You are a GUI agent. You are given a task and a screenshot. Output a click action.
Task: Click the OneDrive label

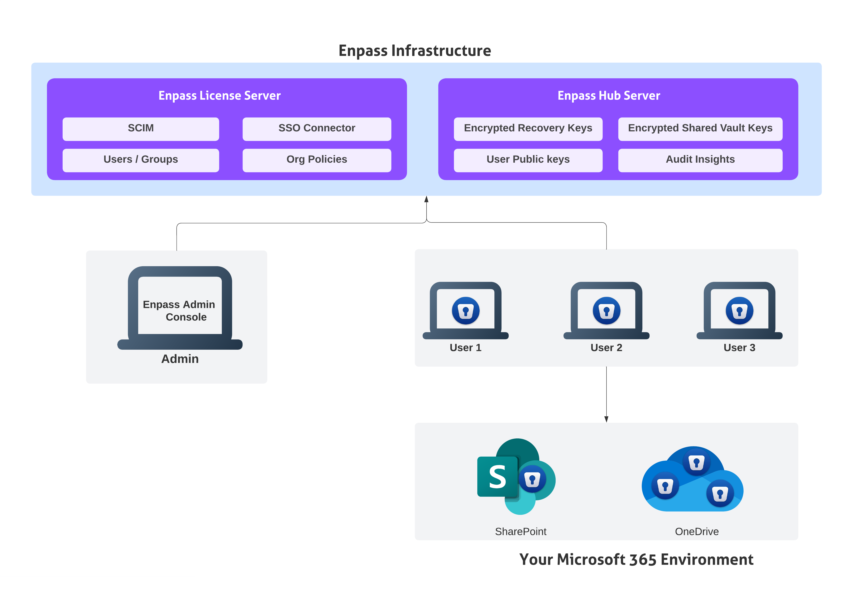697,532
